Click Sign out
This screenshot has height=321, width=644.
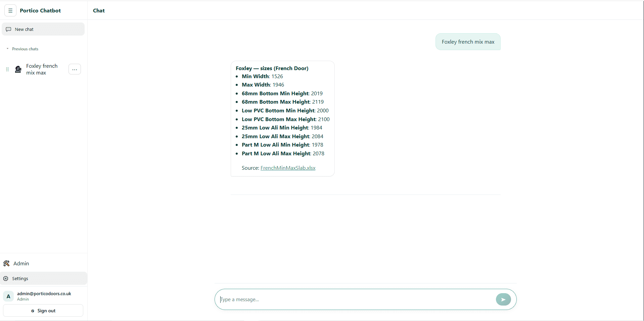tap(43, 311)
